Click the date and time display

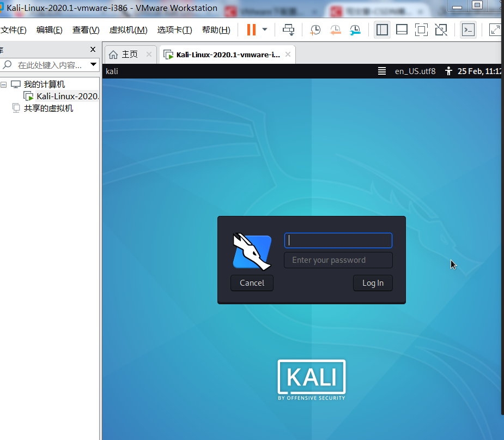(x=479, y=71)
